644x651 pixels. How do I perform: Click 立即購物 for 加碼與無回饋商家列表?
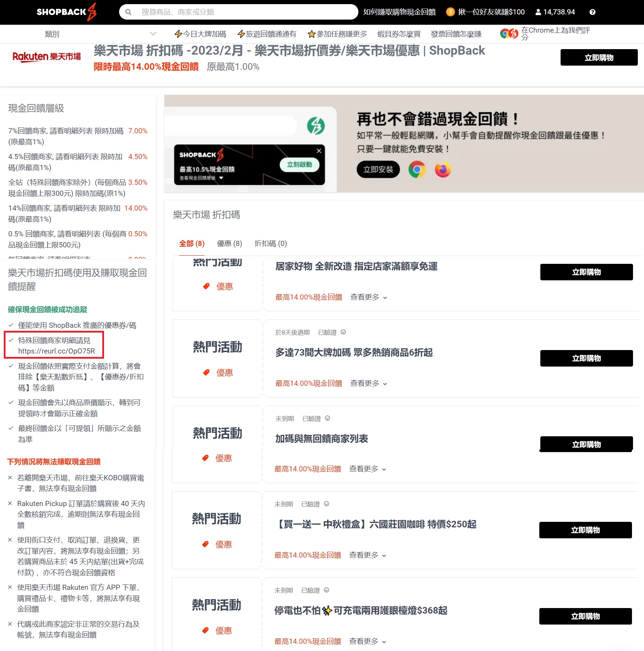coord(586,445)
